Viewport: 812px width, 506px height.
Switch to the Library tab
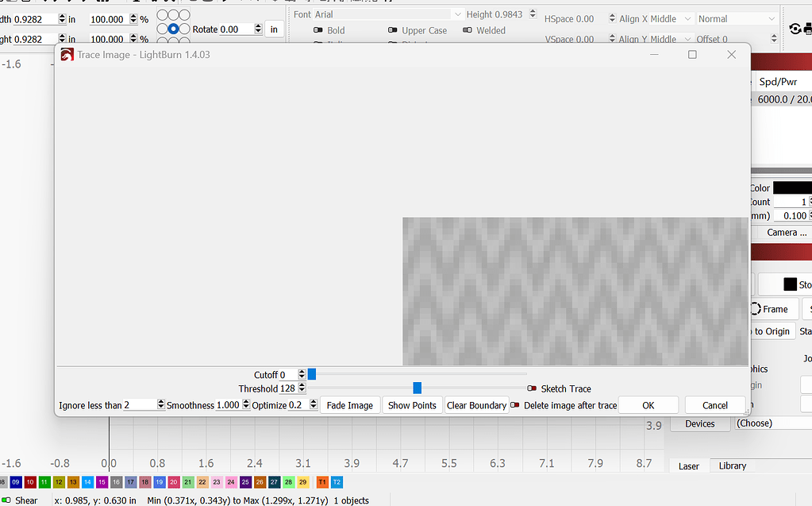[x=731, y=465]
